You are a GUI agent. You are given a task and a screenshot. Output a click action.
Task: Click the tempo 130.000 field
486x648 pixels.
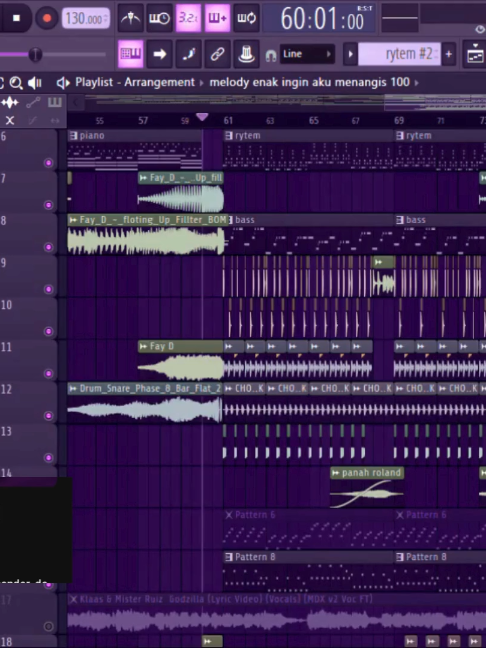(86, 19)
